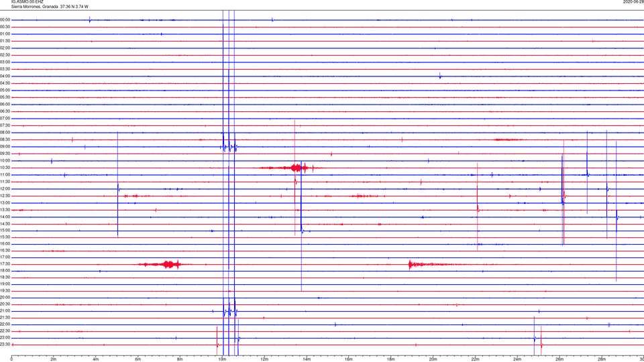Click the red low-amplitude signal on 08:30 trace near 23m

pyautogui.click(x=508, y=139)
